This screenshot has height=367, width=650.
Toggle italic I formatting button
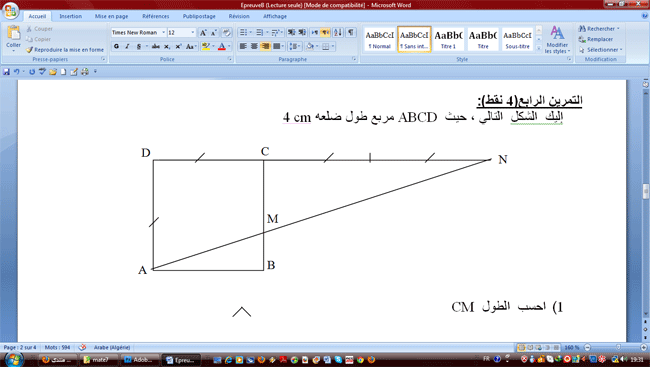[x=127, y=46]
